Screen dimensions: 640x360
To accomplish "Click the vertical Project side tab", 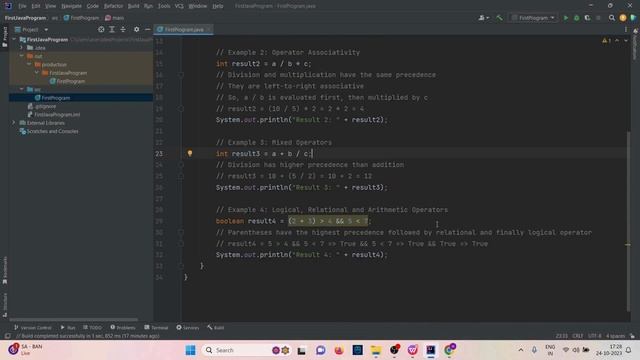I will click(x=4, y=37).
